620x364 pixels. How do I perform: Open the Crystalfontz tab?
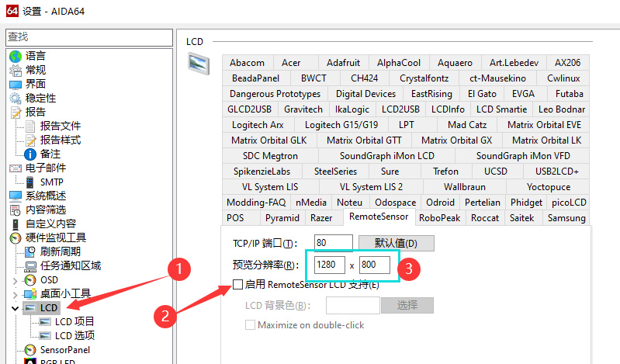coord(424,78)
